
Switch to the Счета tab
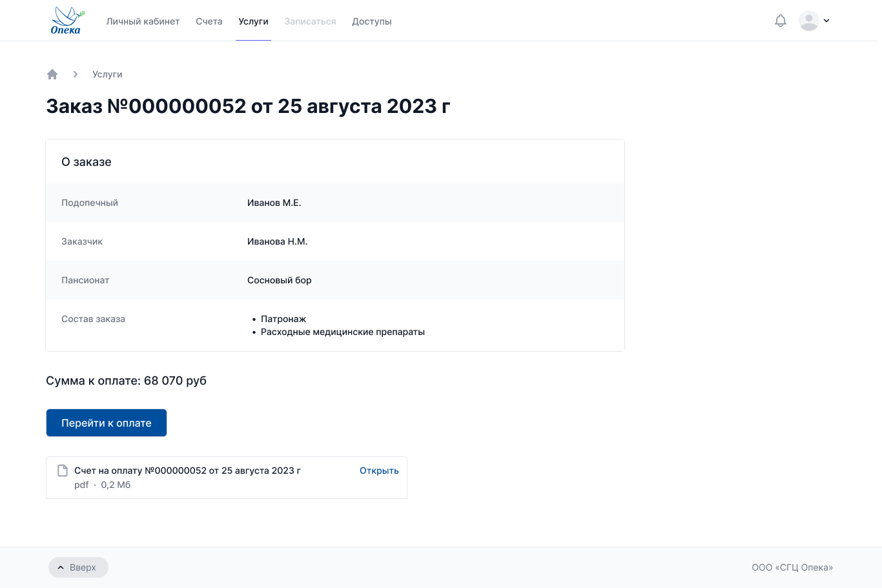[x=209, y=21]
